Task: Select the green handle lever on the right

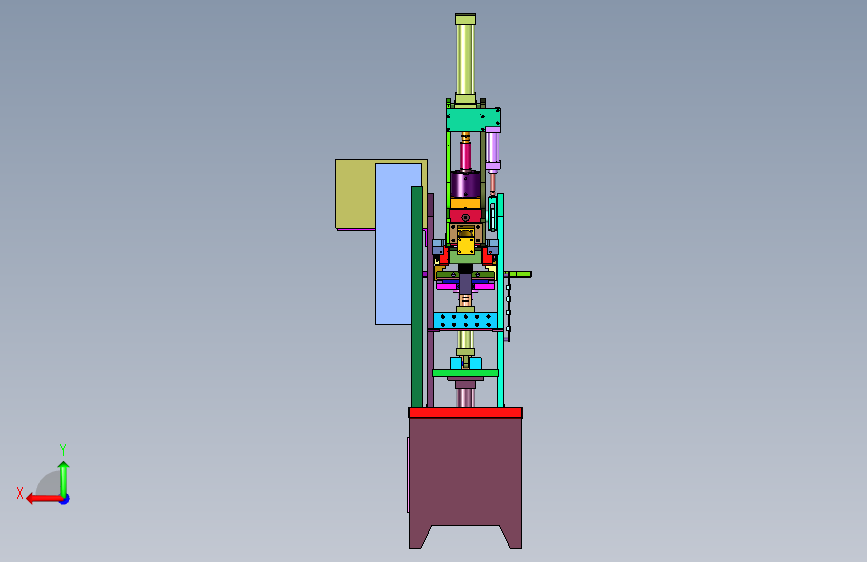Action: tap(518, 274)
